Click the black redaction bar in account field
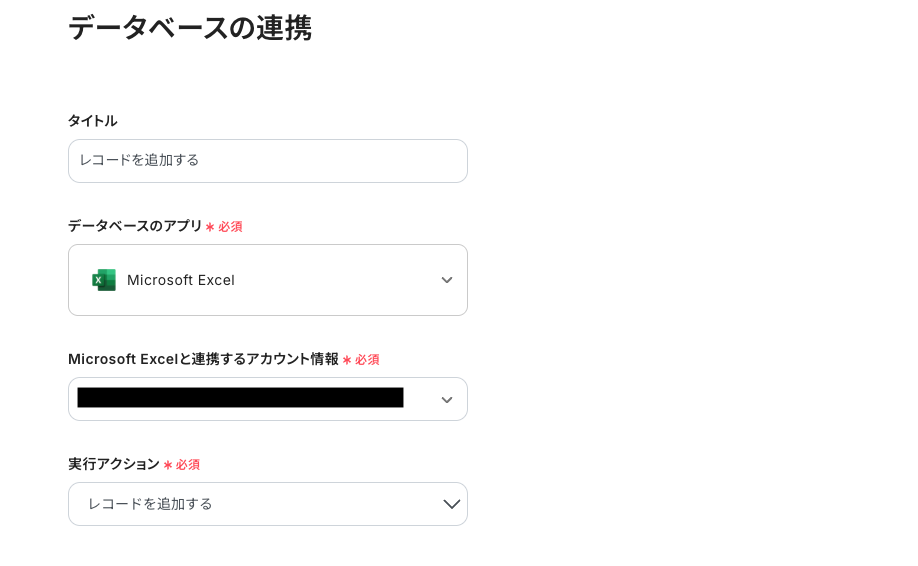The image size is (918, 566). click(240, 398)
